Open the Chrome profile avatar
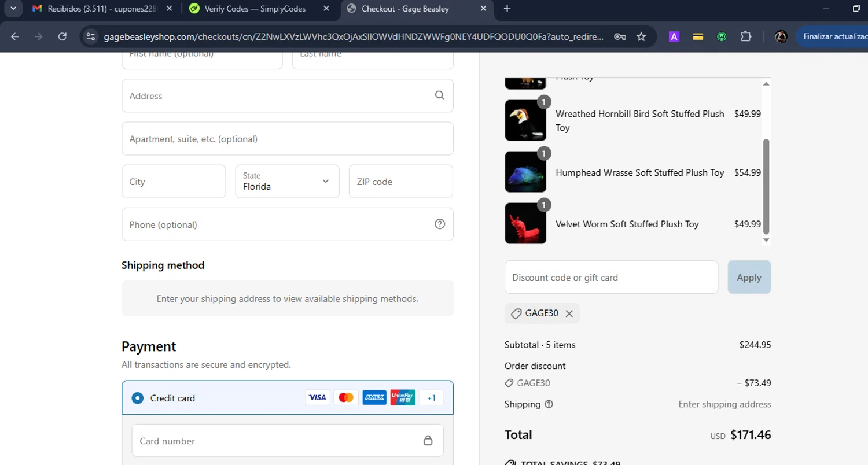The width and height of the screenshot is (868, 465). (x=781, y=36)
